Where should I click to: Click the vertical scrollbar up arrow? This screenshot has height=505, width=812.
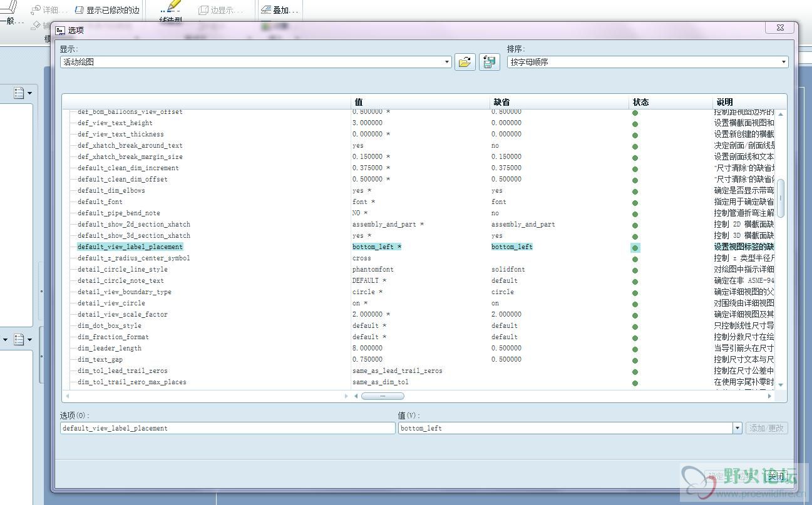click(781, 114)
